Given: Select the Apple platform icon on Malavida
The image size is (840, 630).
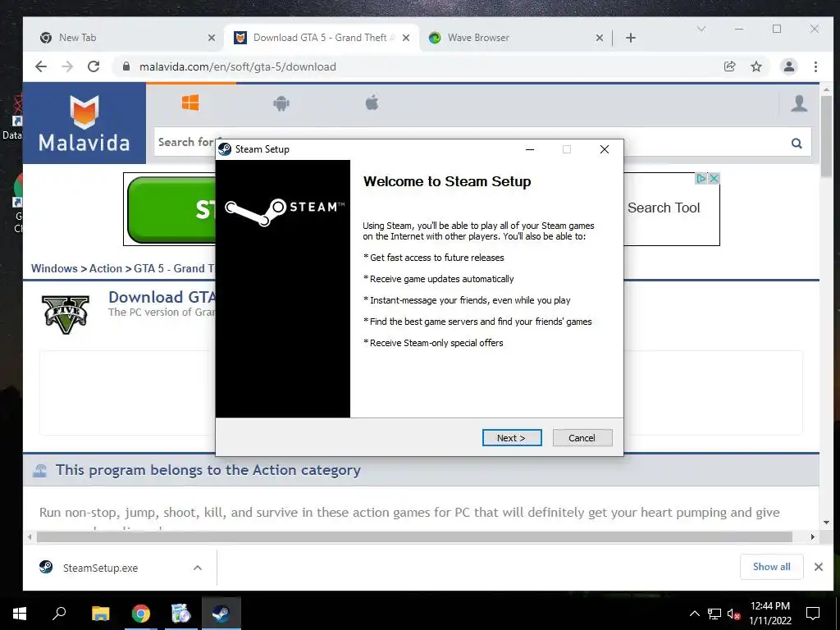Looking at the screenshot, I should click(x=372, y=103).
